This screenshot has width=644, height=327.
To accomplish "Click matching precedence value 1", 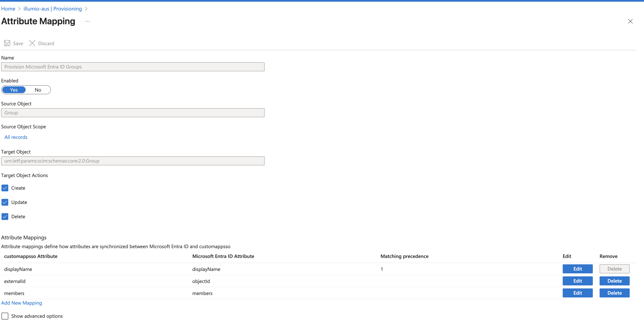I will (382, 269).
